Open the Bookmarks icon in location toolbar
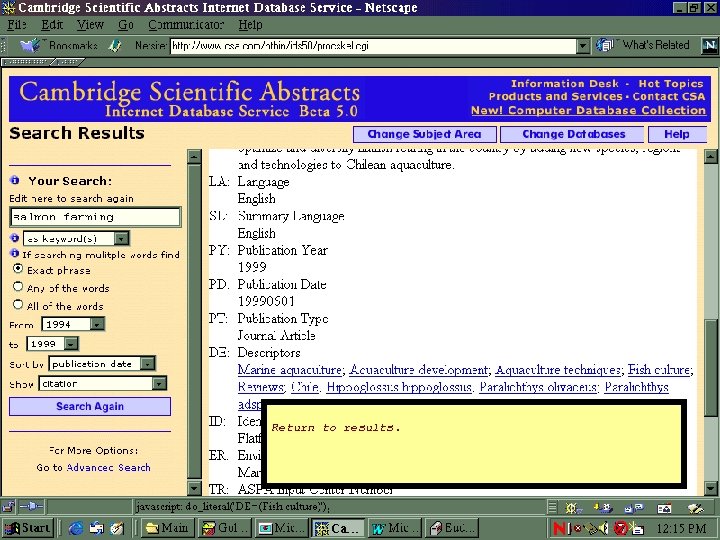The width and height of the screenshot is (720, 540). (30, 45)
